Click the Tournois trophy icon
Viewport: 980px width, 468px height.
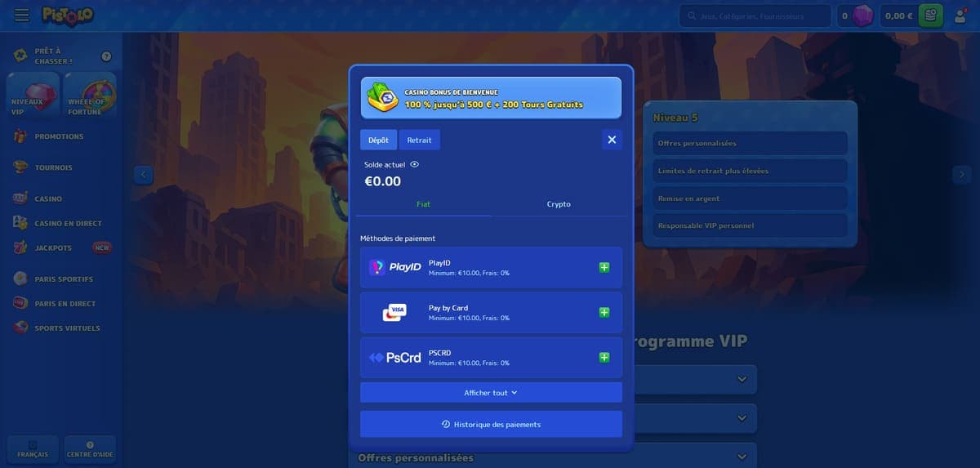20,167
